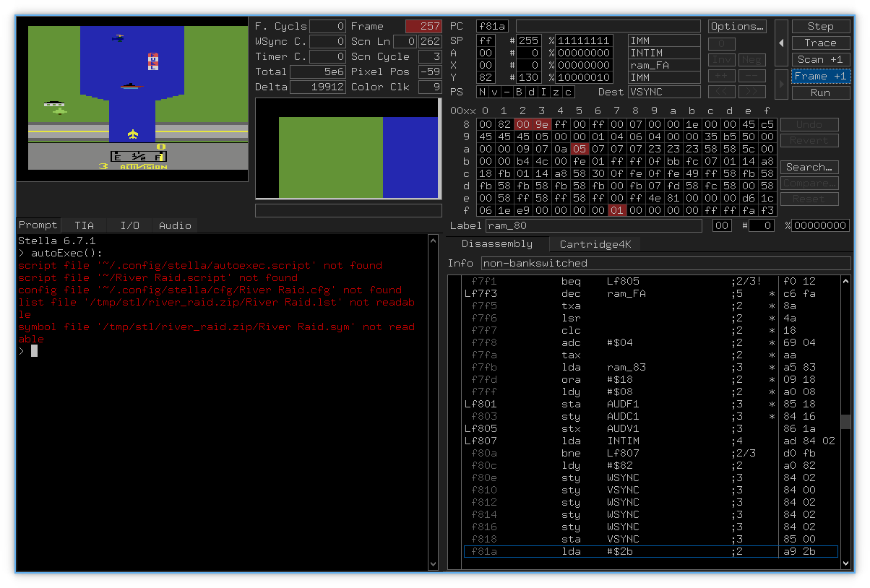Click bytes column a9 2b in disassembly
870x588 pixels.
click(799, 551)
